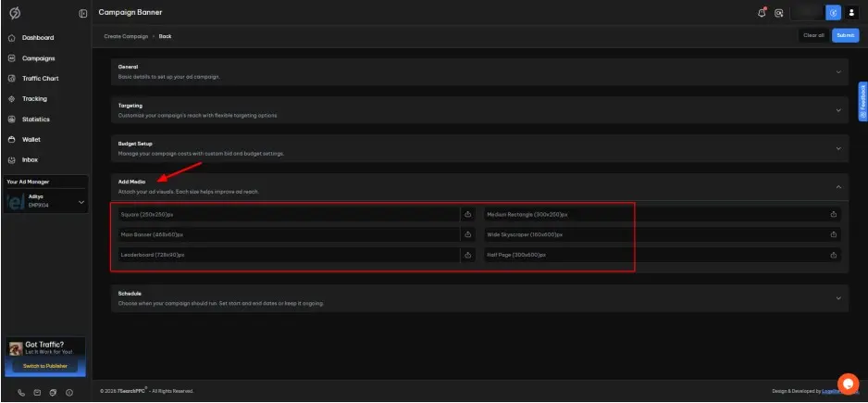Image resolution: width=868 pixels, height=403 pixels.
Task: Upload image for Half Page (300x600) slot
Action: [833, 255]
